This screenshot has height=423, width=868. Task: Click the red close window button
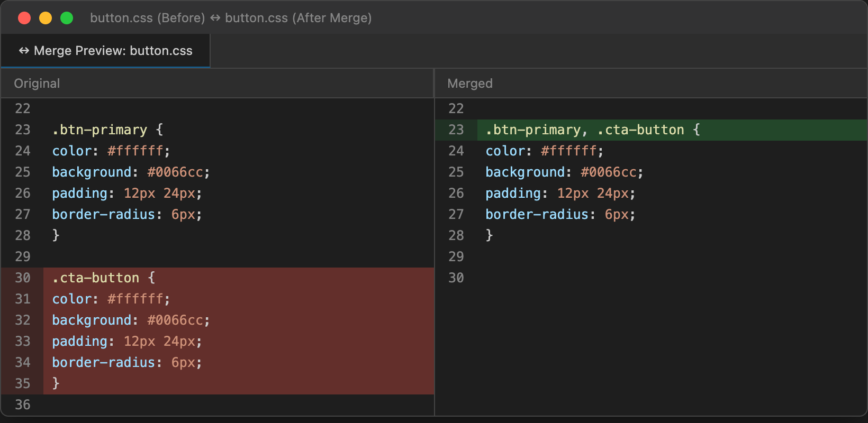pyautogui.click(x=24, y=18)
